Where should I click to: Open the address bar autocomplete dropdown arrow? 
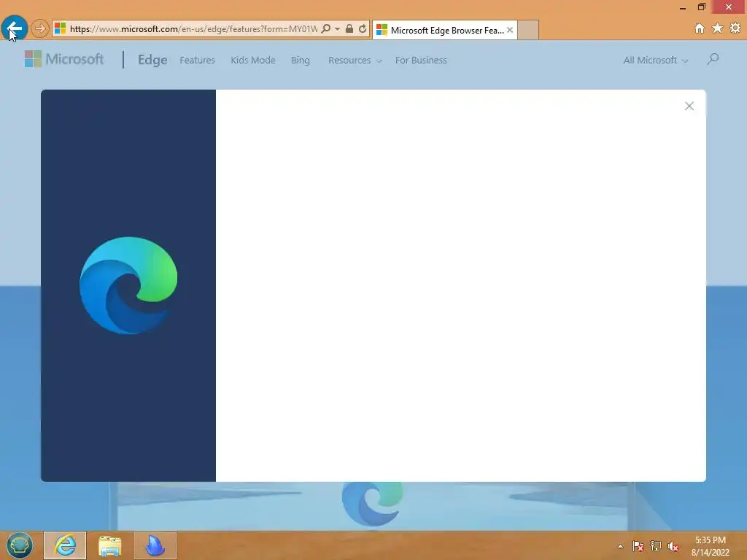tap(337, 29)
